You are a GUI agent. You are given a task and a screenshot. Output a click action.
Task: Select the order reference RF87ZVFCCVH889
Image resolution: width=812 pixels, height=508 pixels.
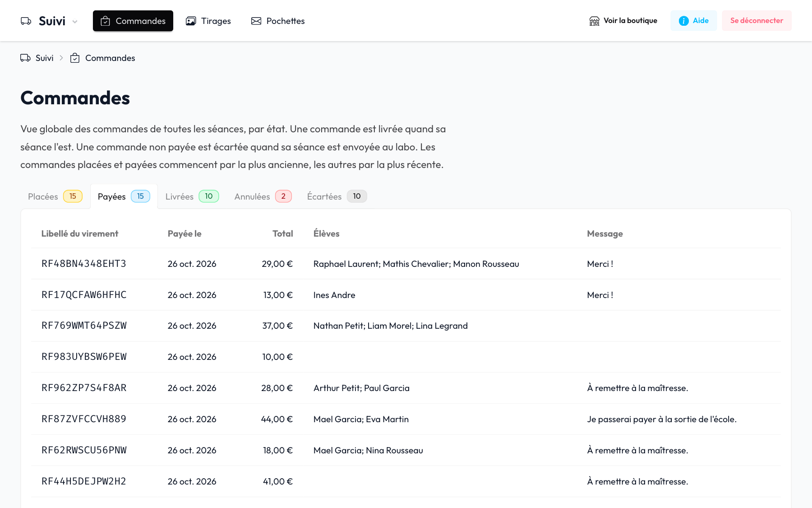click(84, 419)
